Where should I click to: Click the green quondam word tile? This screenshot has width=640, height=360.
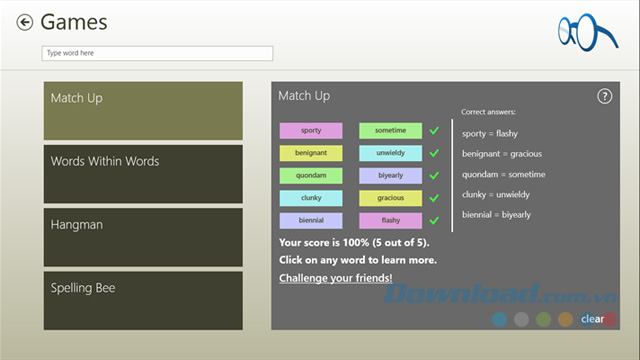[311, 176]
